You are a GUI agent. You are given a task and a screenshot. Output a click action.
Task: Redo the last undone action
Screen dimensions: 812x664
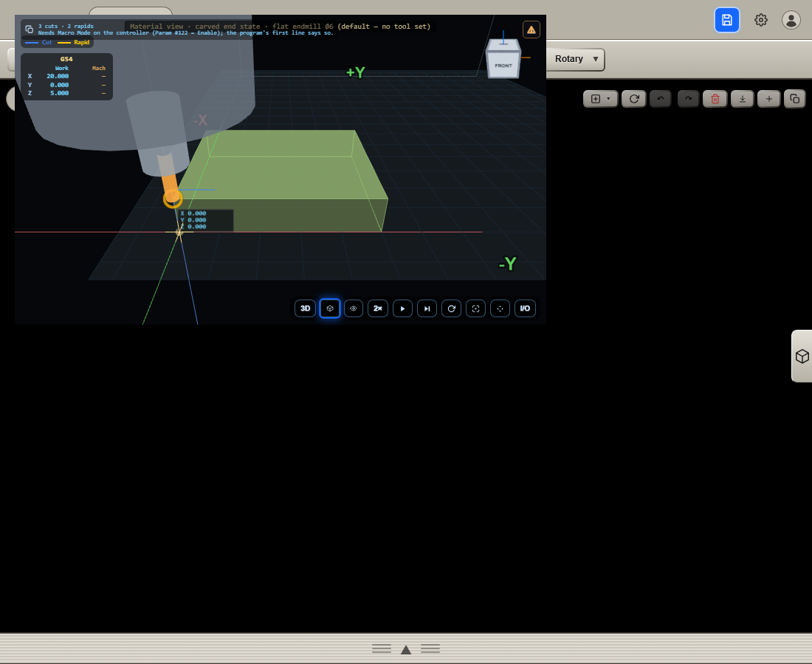(x=688, y=99)
